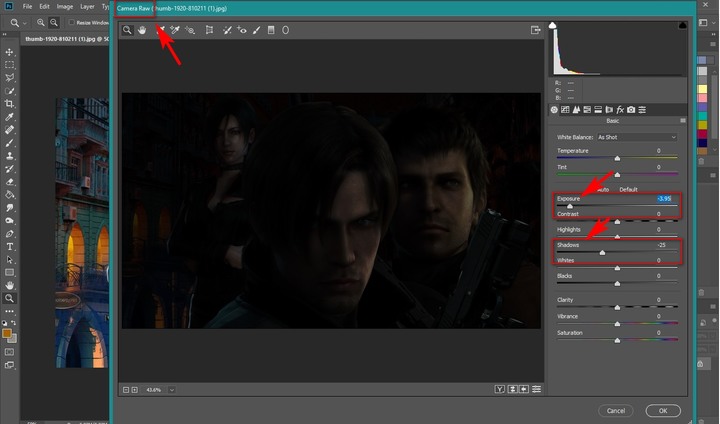720x424 pixels.
Task: Click the Exposure slider handle
Action: [x=570, y=206]
